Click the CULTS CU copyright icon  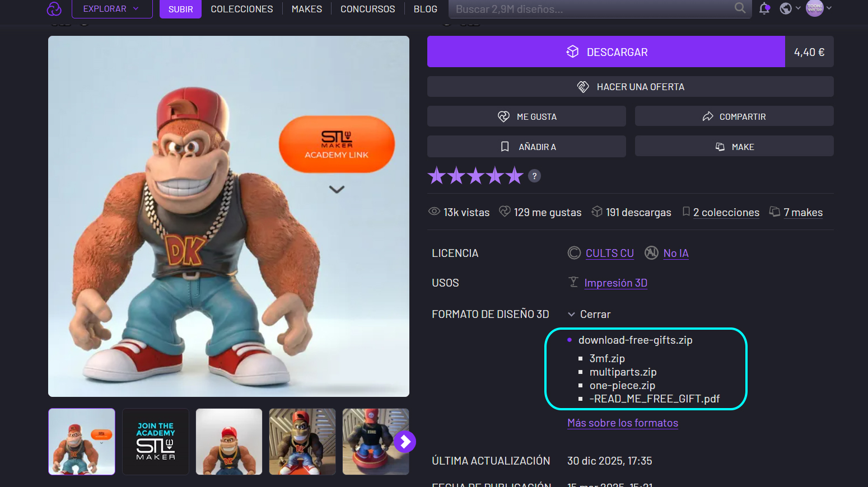click(574, 253)
